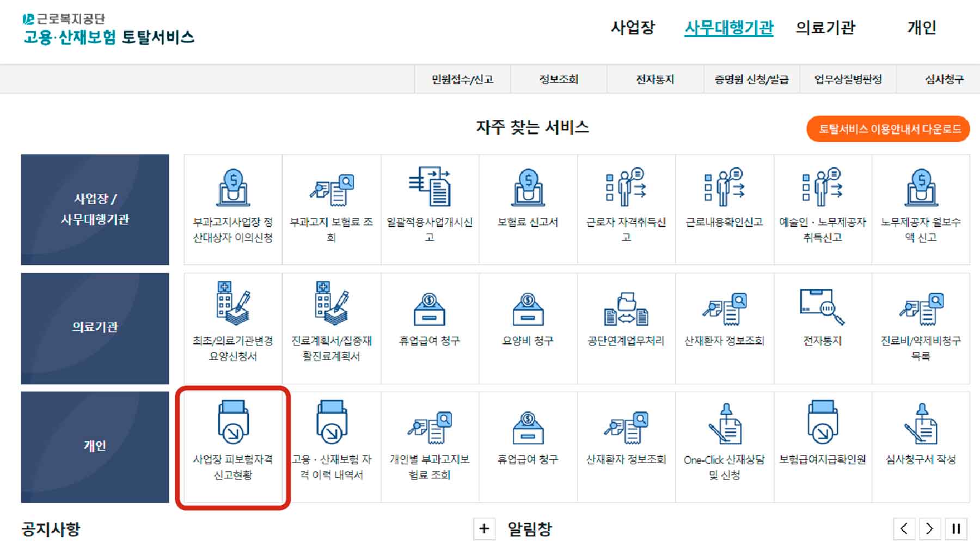Open 부과고지 보험료 조회 service

coord(332,210)
